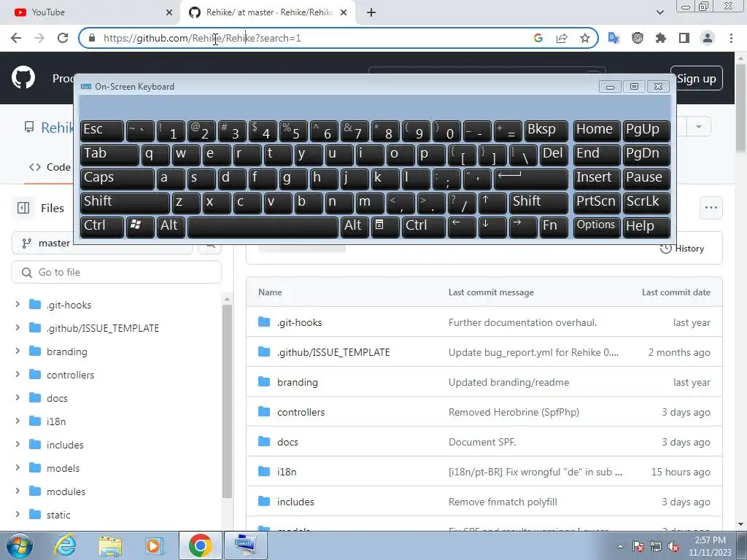Expand the branding folder in the tree

tap(18, 351)
